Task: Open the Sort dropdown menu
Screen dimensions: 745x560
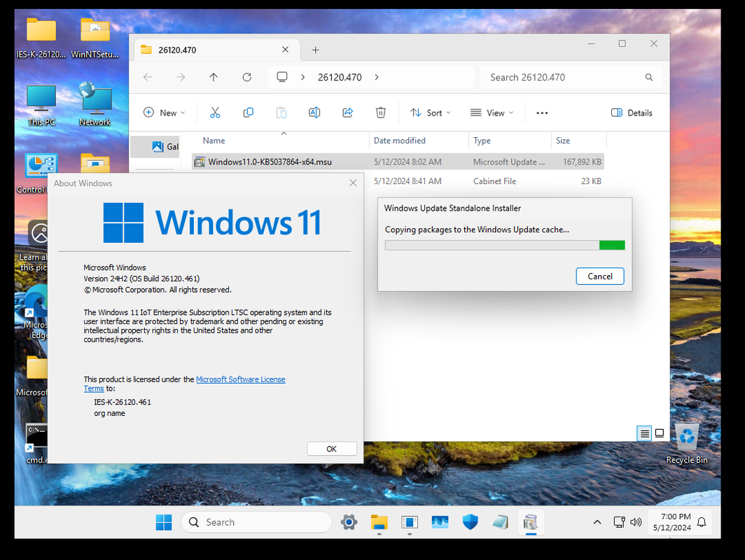Action: [431, 113]
